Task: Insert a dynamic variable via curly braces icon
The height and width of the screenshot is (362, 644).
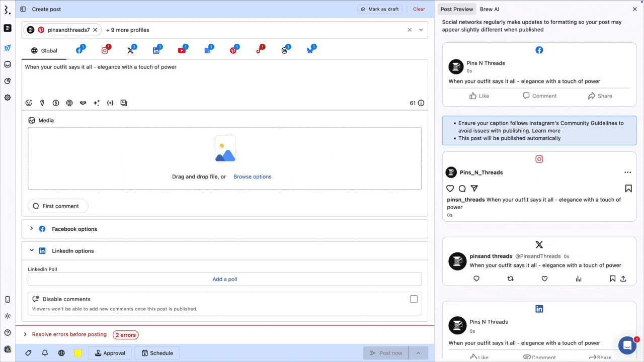Action: (110, 103)
